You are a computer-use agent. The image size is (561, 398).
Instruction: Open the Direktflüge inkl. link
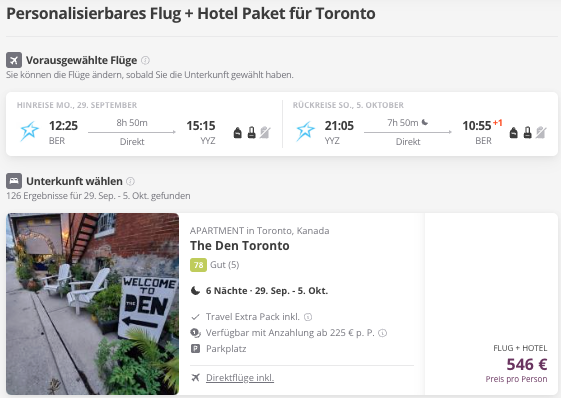click(240, 378)
